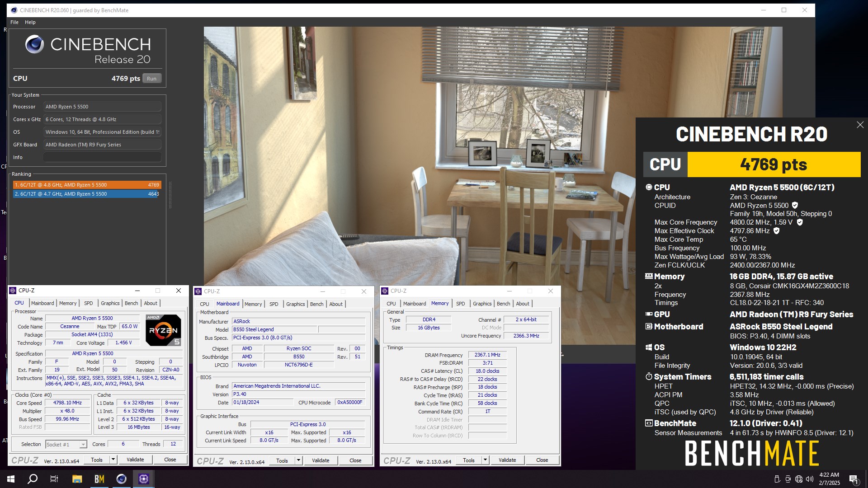
Task: Open Task View from the taskbar
Action: click(54, 479)
